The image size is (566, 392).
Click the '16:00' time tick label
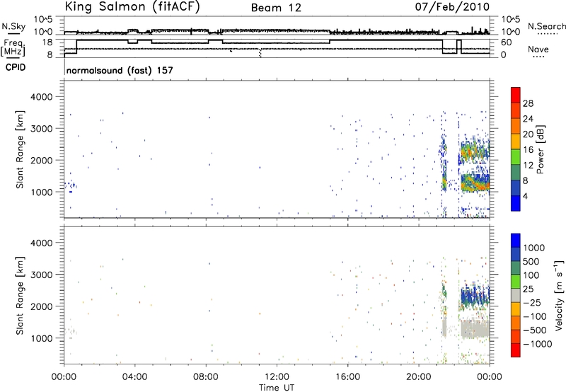click(x=347, y=377)
